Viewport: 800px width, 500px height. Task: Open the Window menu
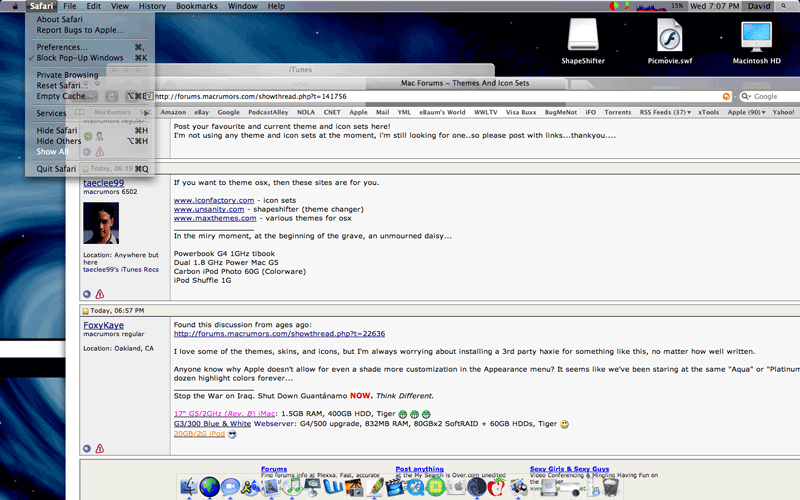242,6
